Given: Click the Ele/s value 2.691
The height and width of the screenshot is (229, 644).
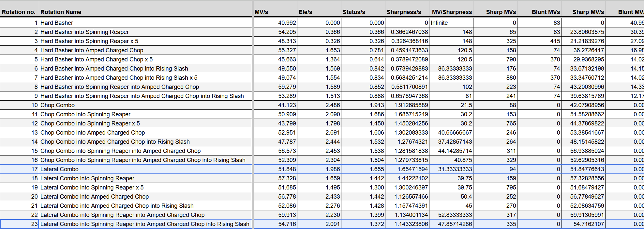Looking at the screenshot, I should (x=319, y=133).
